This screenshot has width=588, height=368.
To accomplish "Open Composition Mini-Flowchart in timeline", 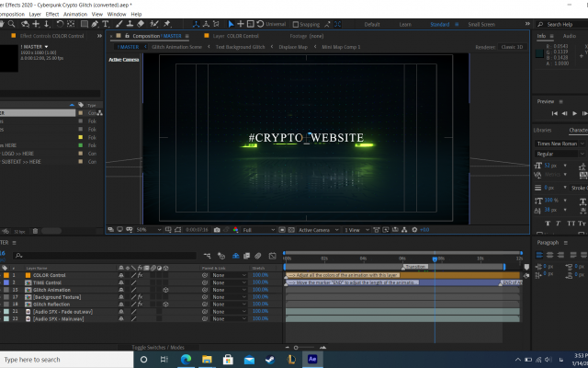I will 207,256.
